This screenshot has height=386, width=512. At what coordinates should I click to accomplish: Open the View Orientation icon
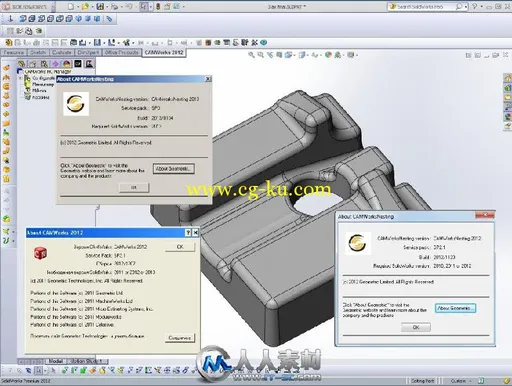click(288, 55)
